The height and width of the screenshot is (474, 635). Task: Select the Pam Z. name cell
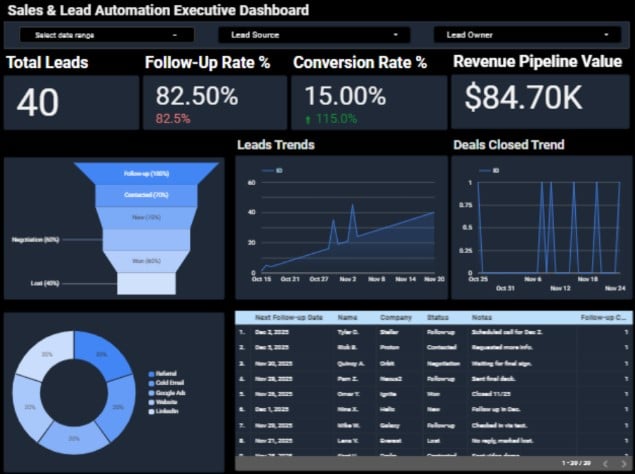tap(347, 379)
